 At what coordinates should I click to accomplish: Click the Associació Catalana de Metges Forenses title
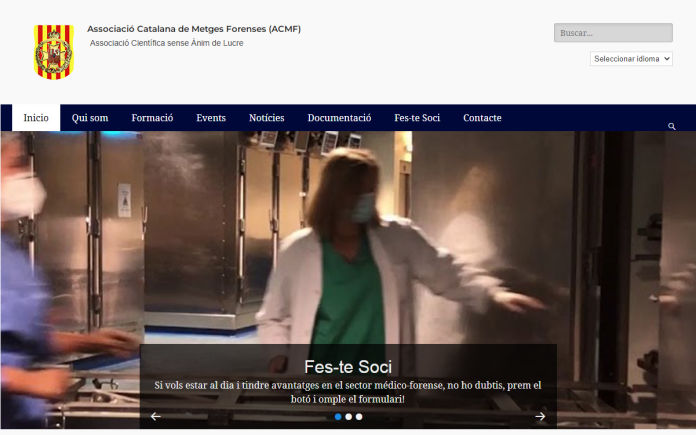click(194, 29)
